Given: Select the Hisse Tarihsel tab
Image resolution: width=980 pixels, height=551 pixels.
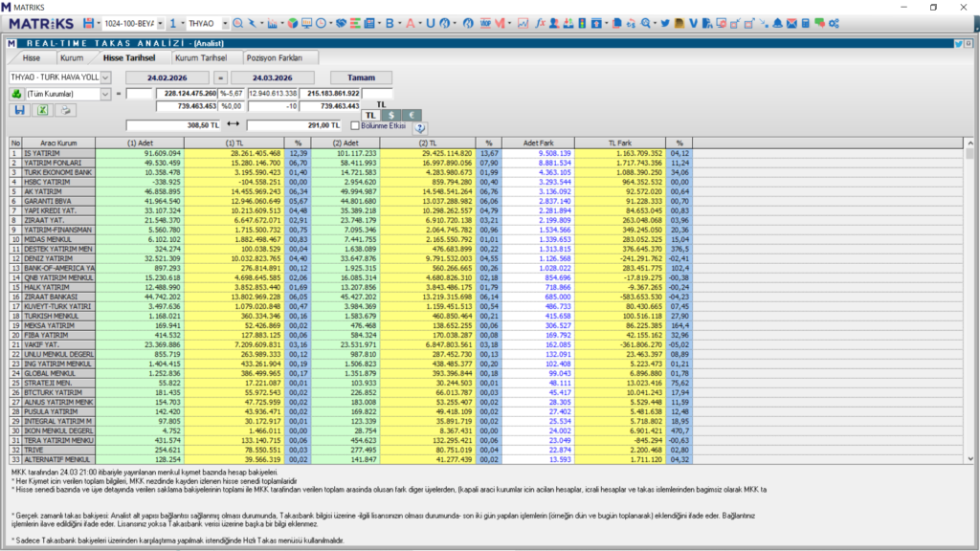Looking at the screenshot, I should (x=129, y=57).
